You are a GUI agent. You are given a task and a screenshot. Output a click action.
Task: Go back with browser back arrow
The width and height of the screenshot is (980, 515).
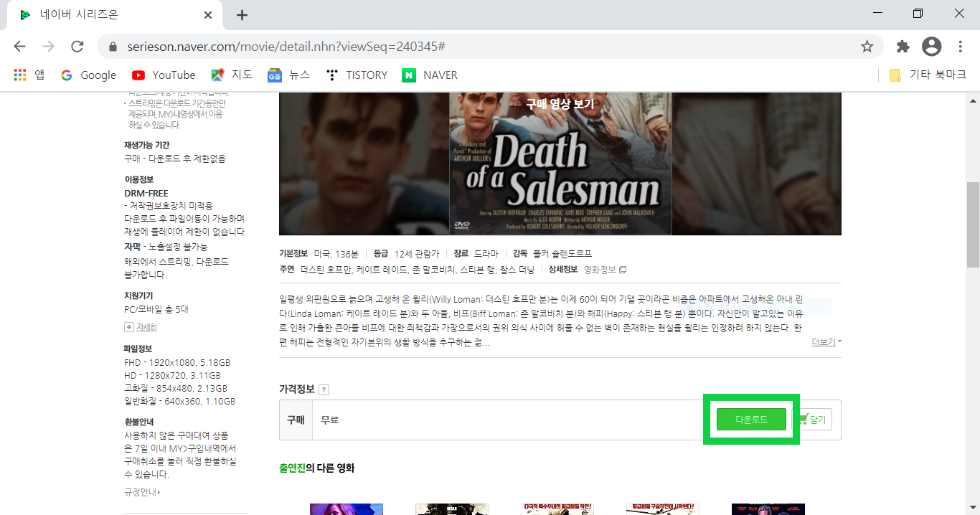pyautogui.click(x=19, y=47)
